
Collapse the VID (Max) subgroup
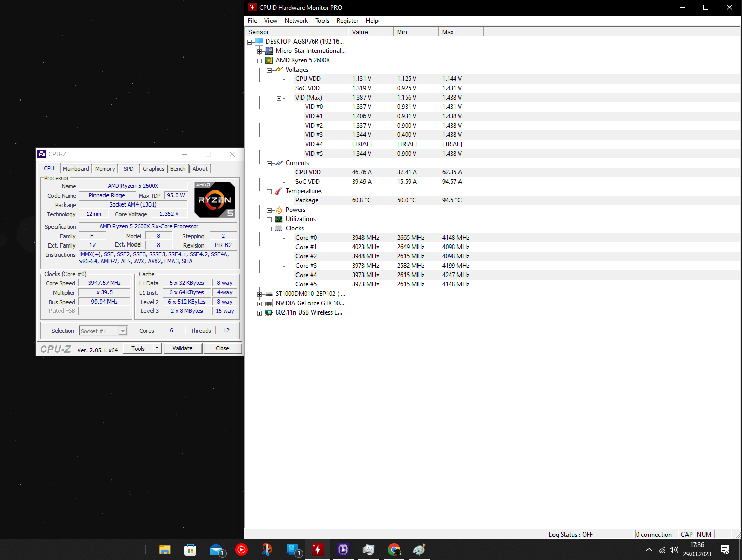(x=279, y=98)
